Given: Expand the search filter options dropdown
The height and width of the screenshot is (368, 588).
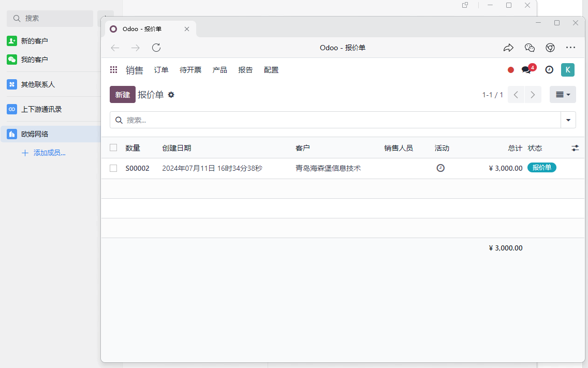Looking at the screenshot, I should (568, 120).
